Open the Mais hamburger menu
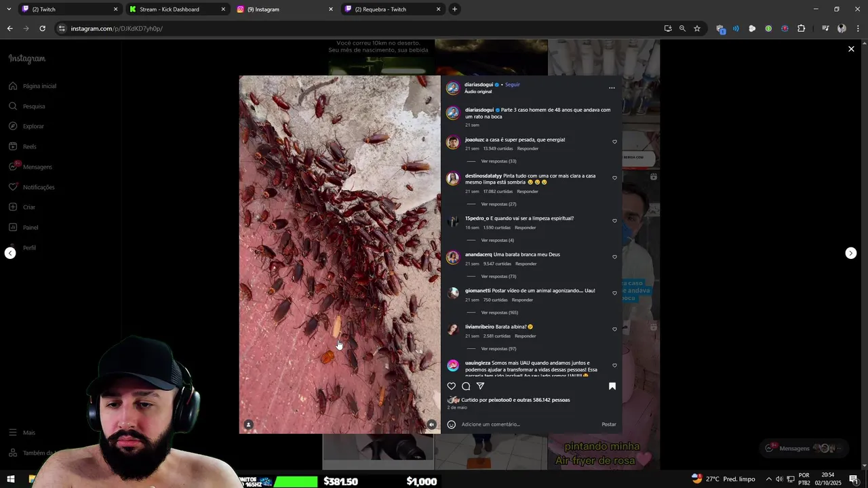The image size is (868, 488). click(22, 432)
